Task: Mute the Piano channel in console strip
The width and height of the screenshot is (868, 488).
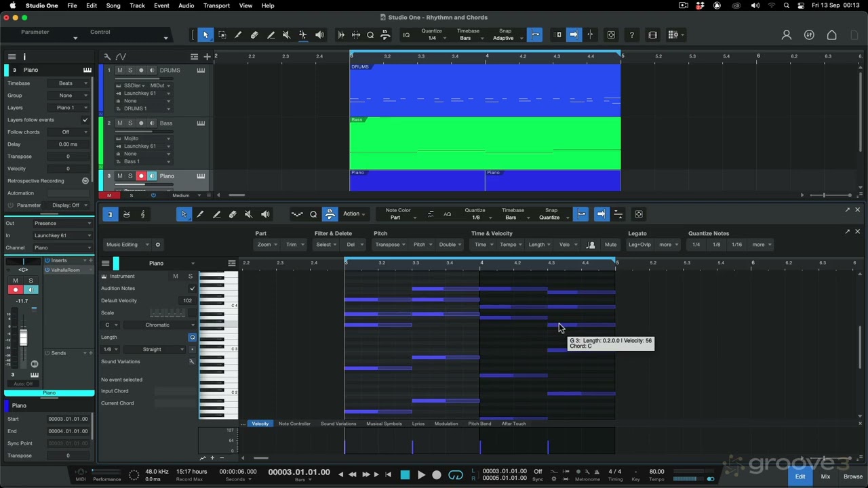Action: click(16, 281)
